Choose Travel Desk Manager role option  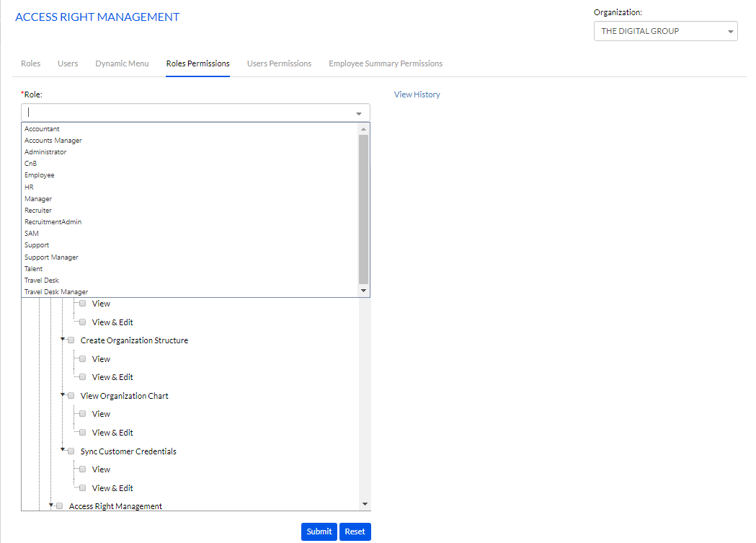click(56, 292)
